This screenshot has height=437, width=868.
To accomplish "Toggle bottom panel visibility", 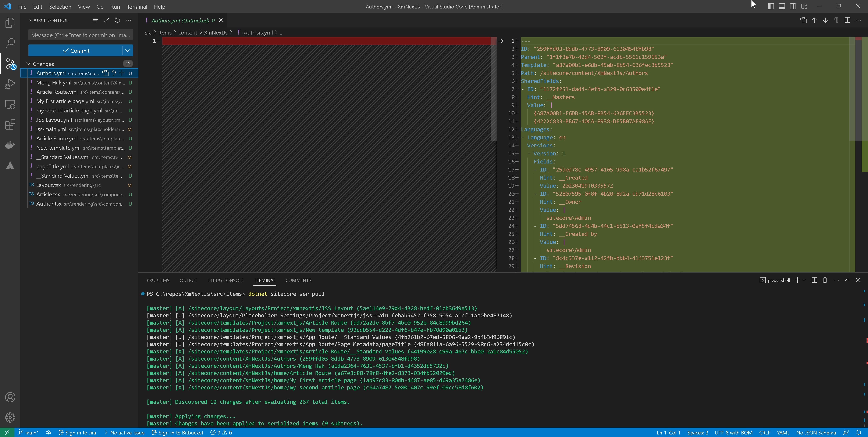I will click(782, 6).
